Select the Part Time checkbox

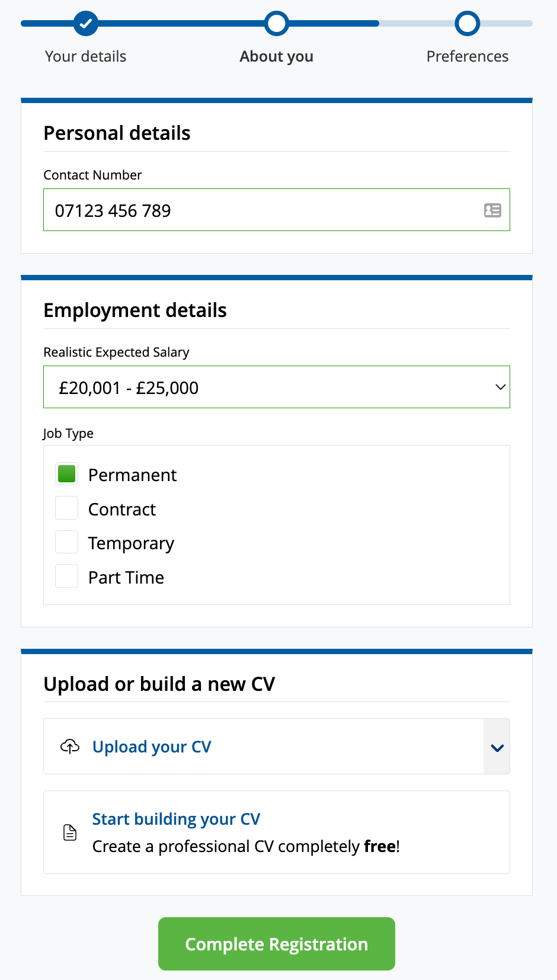(67, 577)
